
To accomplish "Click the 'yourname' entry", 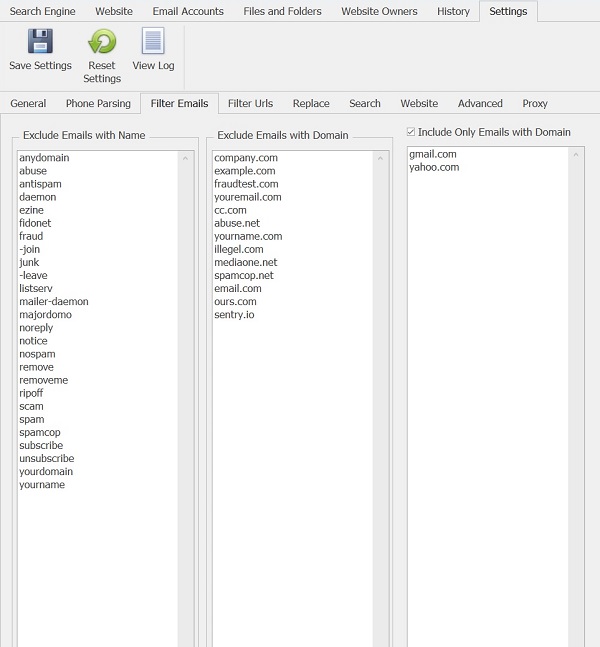I will point(42,484).
